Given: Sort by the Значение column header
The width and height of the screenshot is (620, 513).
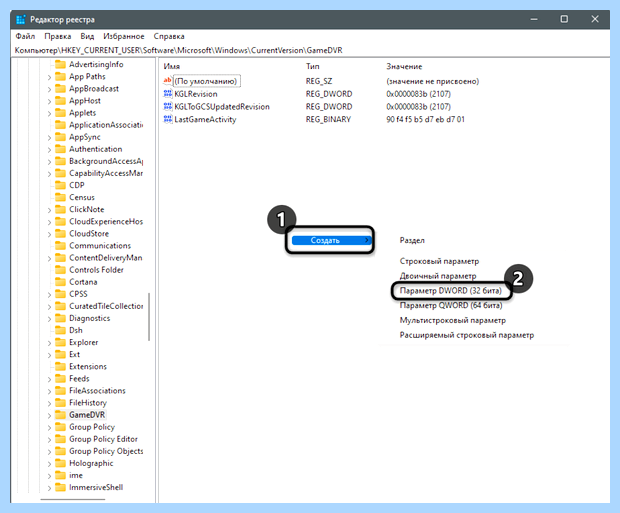Looking at the screenshot, I should coord(404,66).
